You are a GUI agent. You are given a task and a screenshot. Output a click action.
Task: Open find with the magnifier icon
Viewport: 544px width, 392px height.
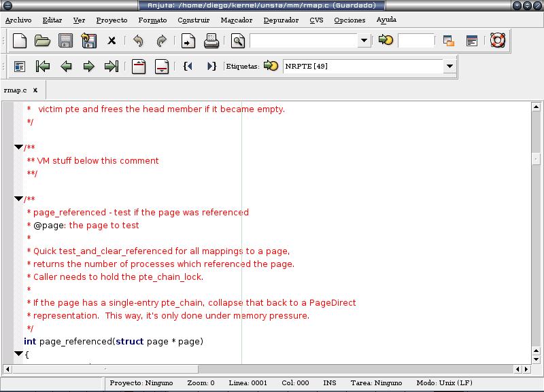(x=237, y=41)
